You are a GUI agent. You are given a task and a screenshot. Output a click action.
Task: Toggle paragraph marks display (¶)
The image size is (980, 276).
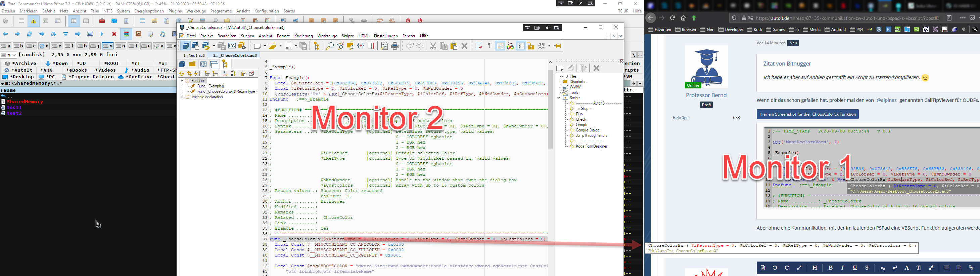pos(489,46)
